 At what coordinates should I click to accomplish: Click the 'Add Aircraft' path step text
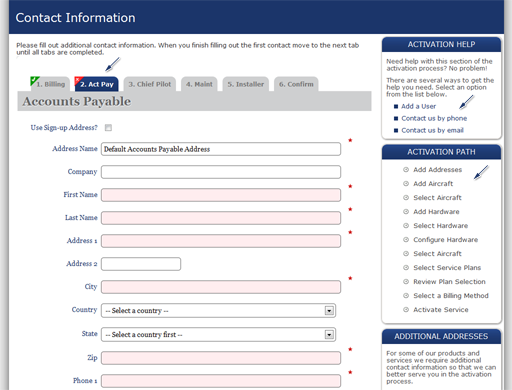click(x=433, y=184)
